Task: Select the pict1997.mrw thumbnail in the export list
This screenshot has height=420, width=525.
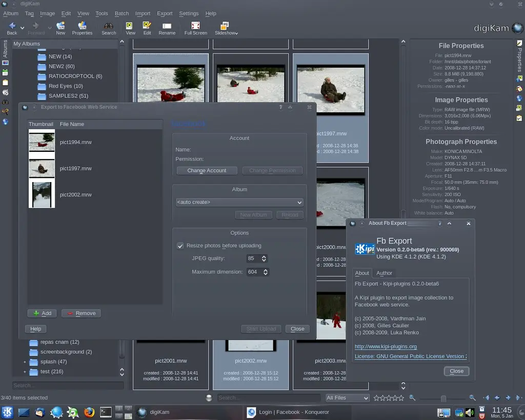Action: click(42, 168)
